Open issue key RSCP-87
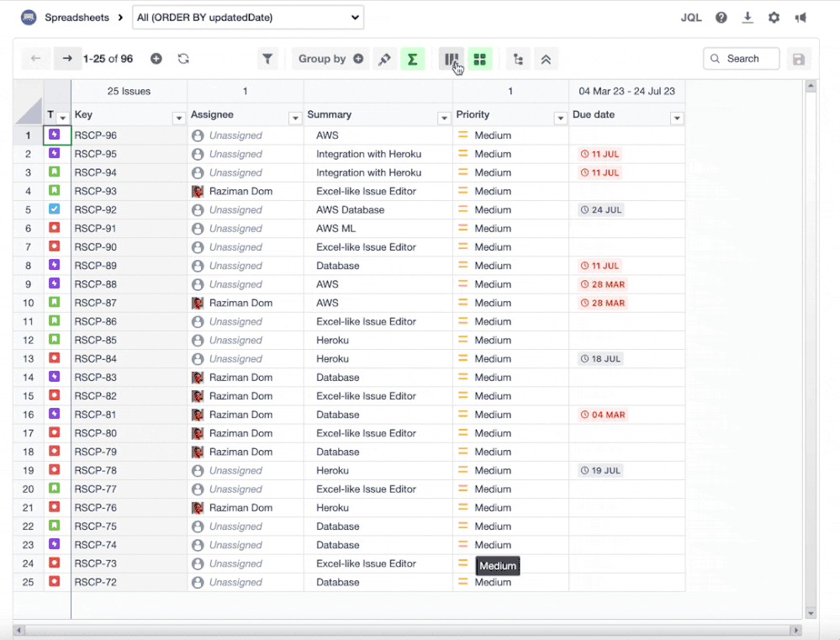Screen dimensions: 840x640 (x=95, y=303)
